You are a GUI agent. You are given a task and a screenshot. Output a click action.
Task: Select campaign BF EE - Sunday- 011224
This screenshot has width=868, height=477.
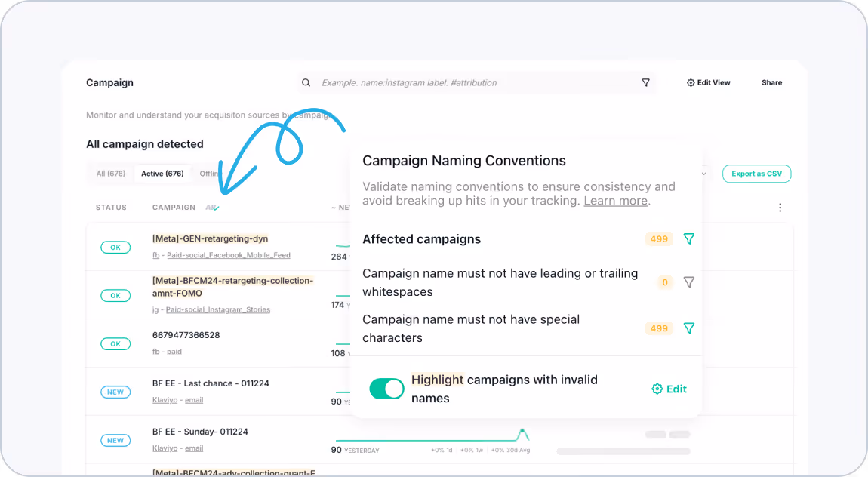pyautogui.click(x=200, y=432)
